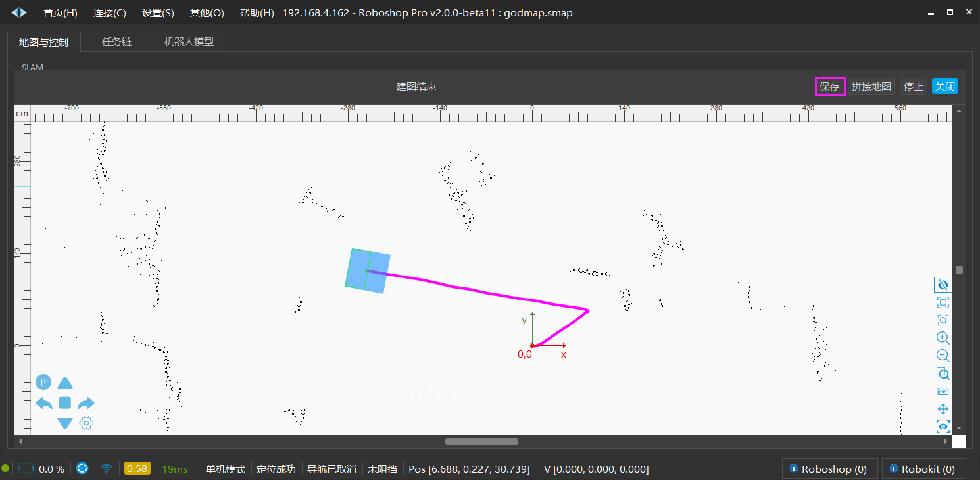Click the down arrow in robot direction pad
This screenshot has width=980, height=480.
coord(65,423)
